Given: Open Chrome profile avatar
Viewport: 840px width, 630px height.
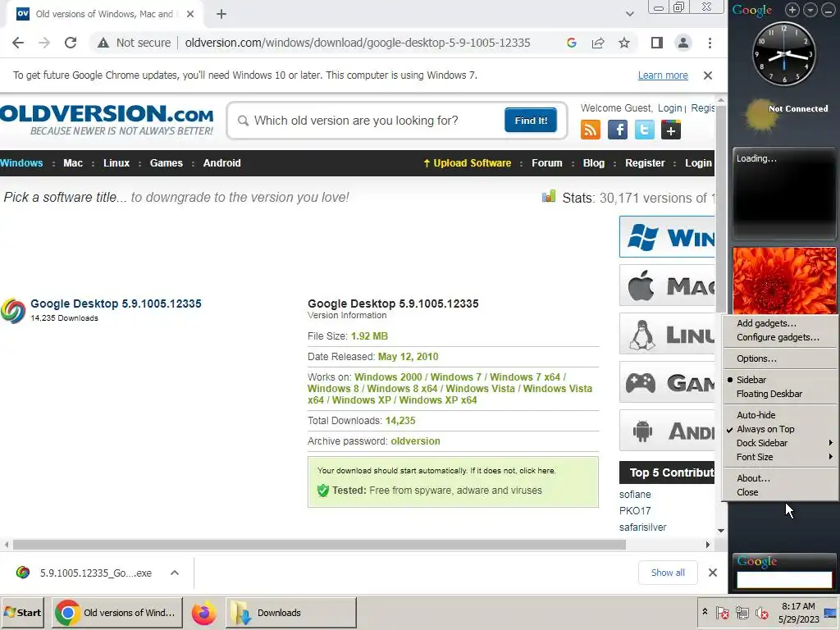Looking at the screenshot, I should click(x=683, y=43).
